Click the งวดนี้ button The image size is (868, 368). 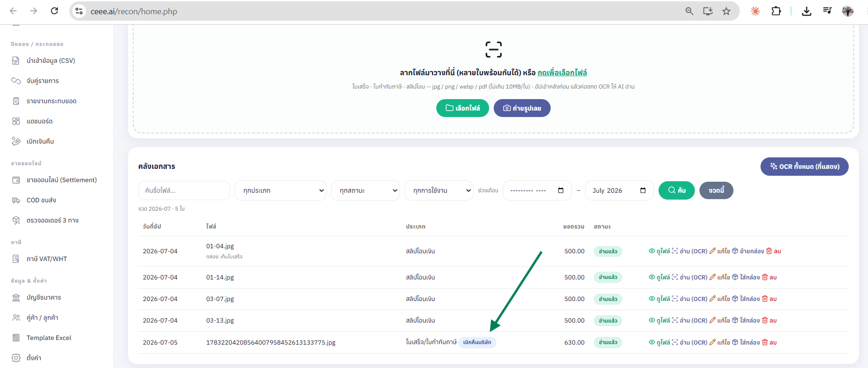pyautogui.click(x=716, y=190)
